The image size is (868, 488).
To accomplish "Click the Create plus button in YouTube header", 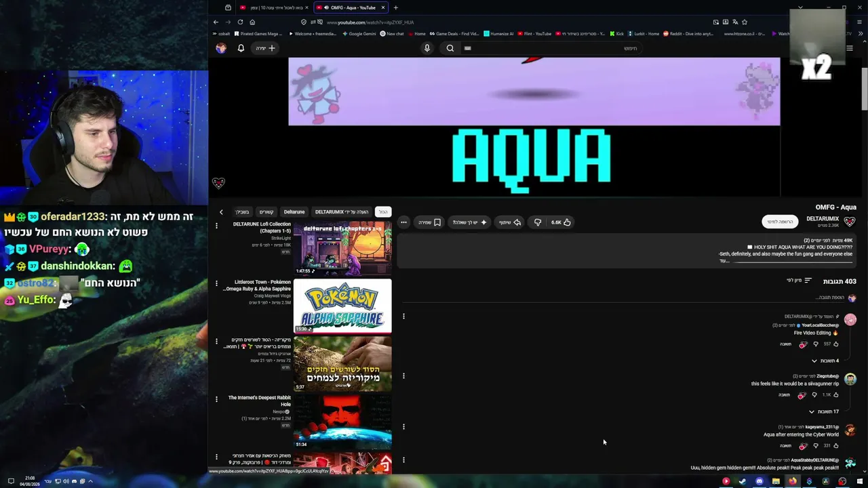I will pyautogui.click(x=265, y=48).
